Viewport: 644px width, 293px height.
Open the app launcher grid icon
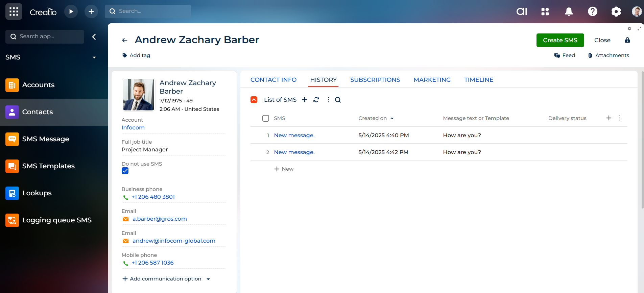tap(14, 11)
